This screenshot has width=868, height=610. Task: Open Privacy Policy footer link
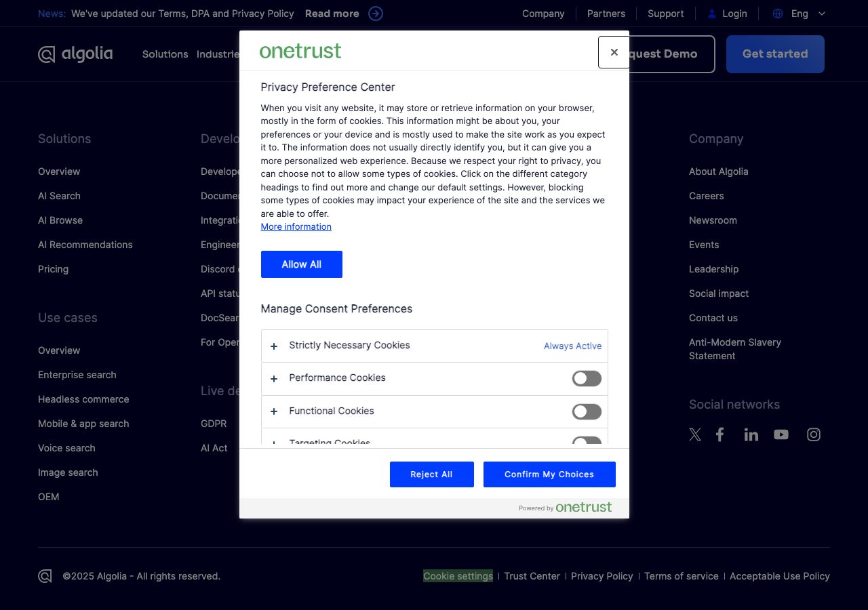coord(602,576)
